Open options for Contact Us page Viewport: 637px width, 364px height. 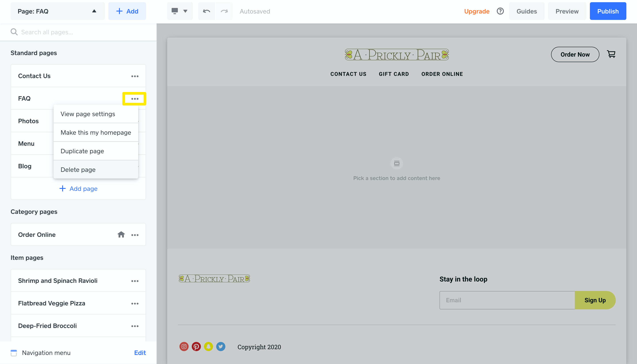[135, 76]
